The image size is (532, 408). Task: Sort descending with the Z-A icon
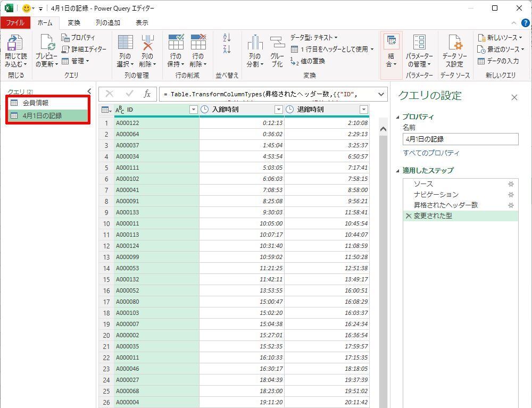pos(227,49)
